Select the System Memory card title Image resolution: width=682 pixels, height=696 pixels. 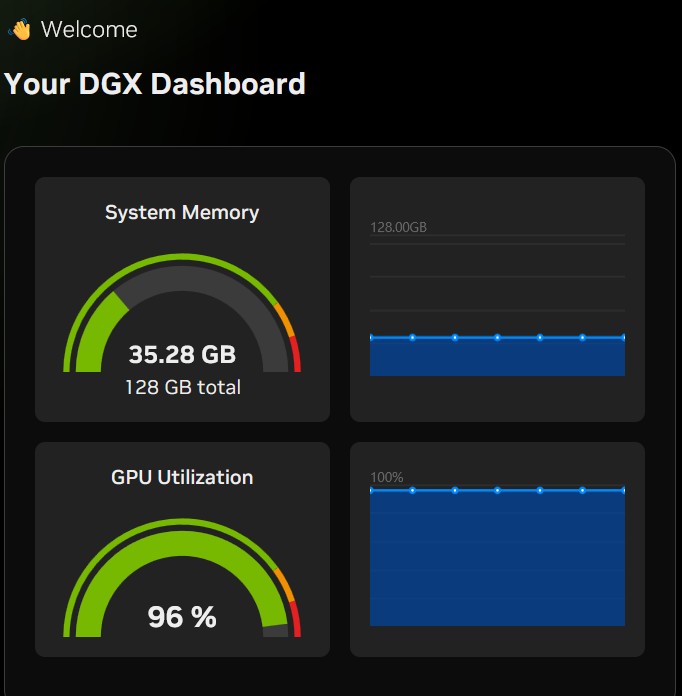pos(182,212)
